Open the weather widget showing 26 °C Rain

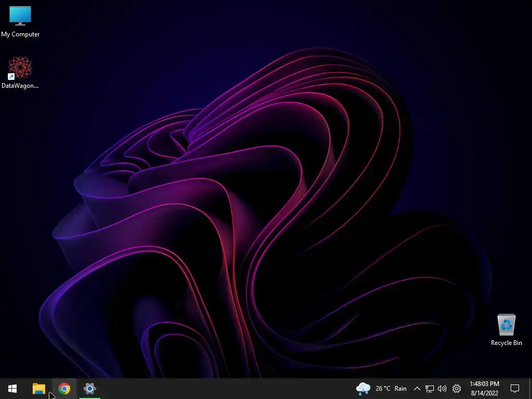[x=381, y=389]
